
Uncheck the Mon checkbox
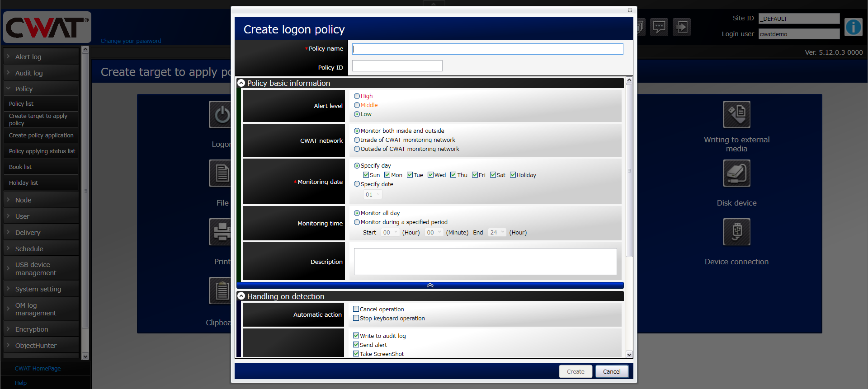point(387,175)
